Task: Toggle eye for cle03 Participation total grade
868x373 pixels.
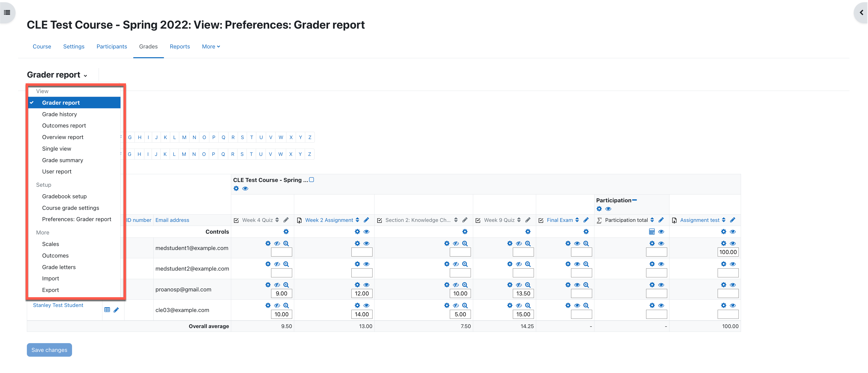Action: 661,306
